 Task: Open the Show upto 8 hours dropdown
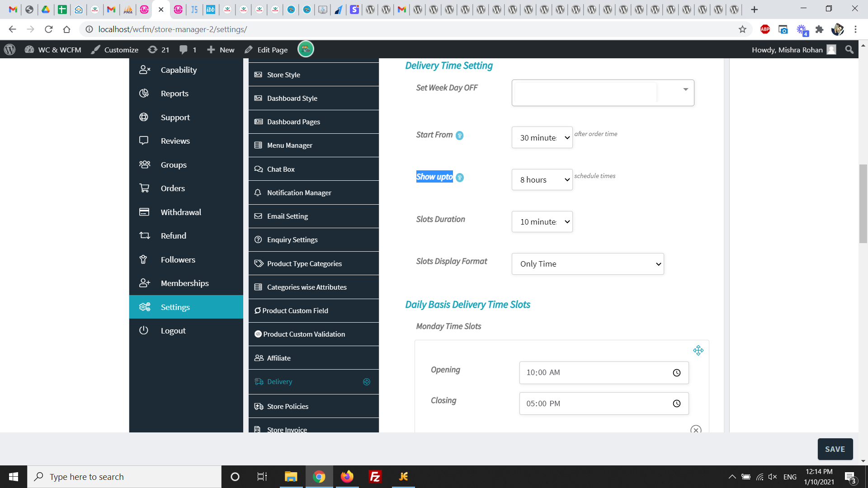(542, 179)
